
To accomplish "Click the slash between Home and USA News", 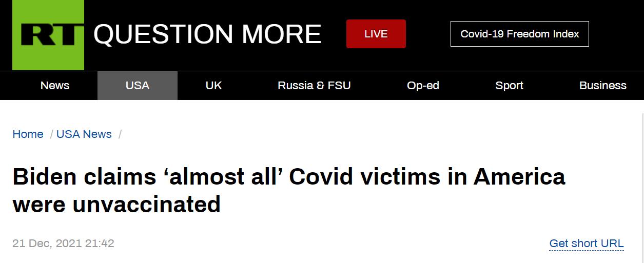I will pyautogui.click(x=52, y=135).
